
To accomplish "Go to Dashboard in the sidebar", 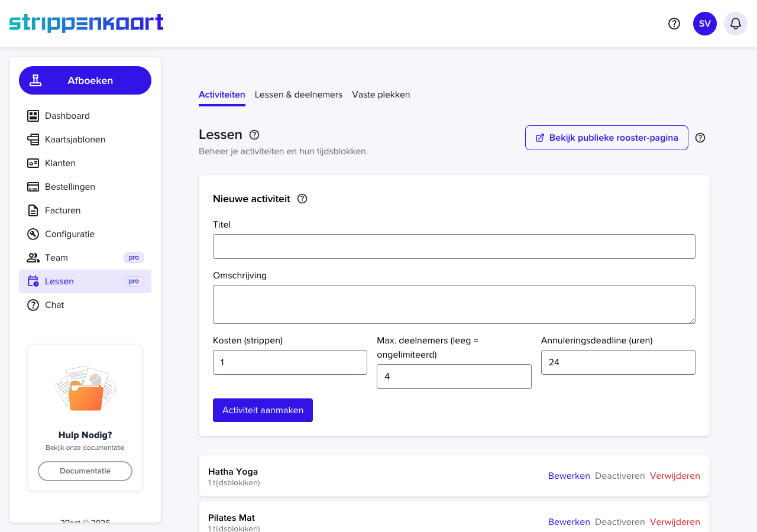I will click(85, 116).
